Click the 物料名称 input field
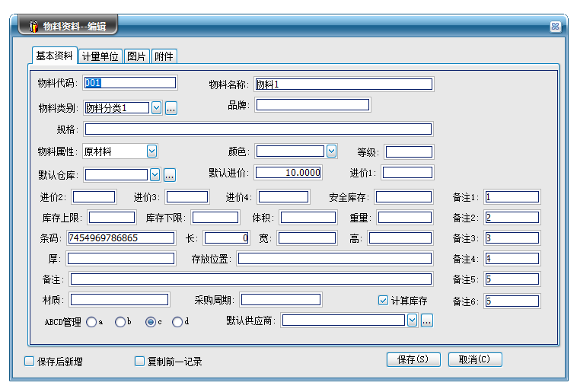This screenshot has width=577, height=392. pos(344,84)
